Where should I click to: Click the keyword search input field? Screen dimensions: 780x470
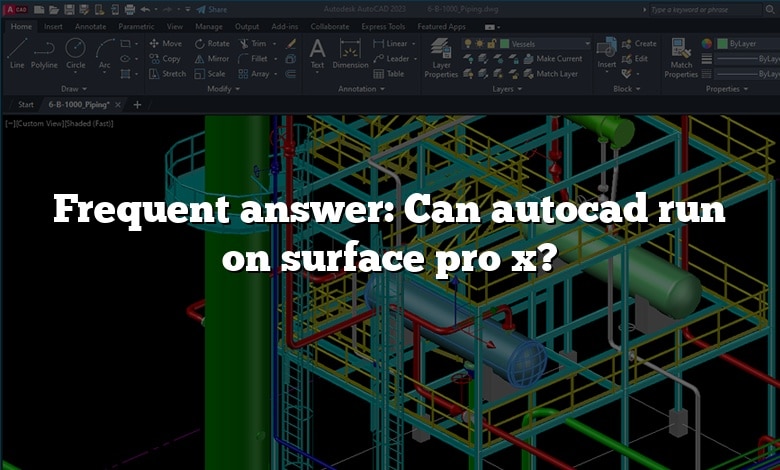click(705, 9)
